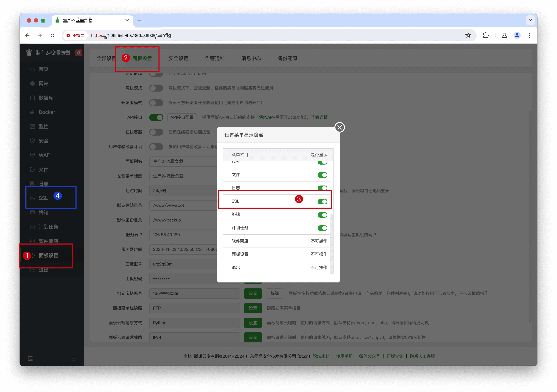Switch to the 面板设置 tab

point(142,59)
